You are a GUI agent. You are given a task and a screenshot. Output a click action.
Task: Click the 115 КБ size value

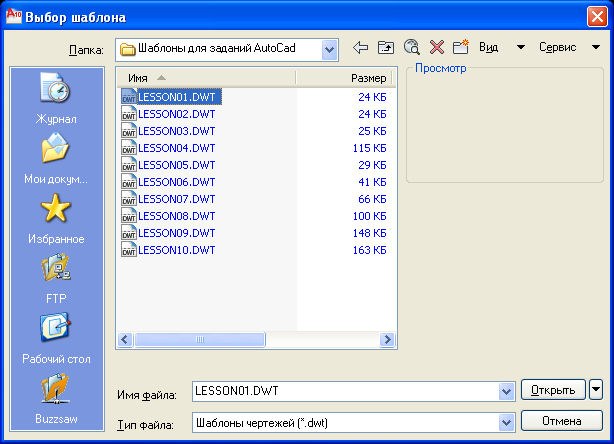[370, 148]
